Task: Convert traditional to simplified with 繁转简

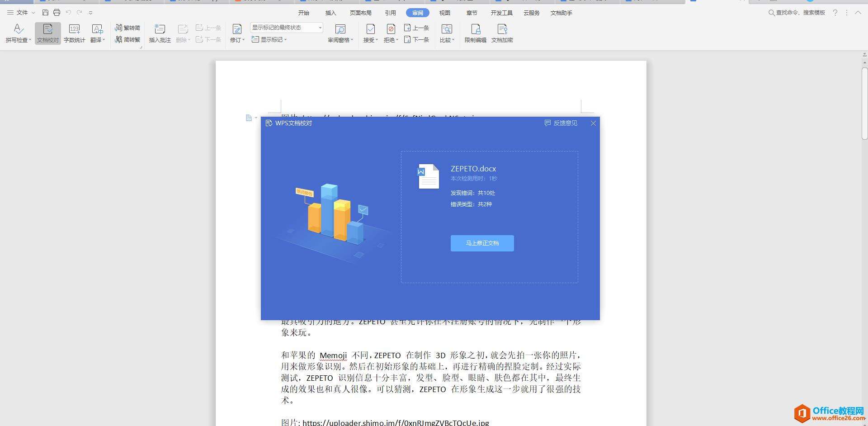Action: pyautogui.click(x=127, y=28)
